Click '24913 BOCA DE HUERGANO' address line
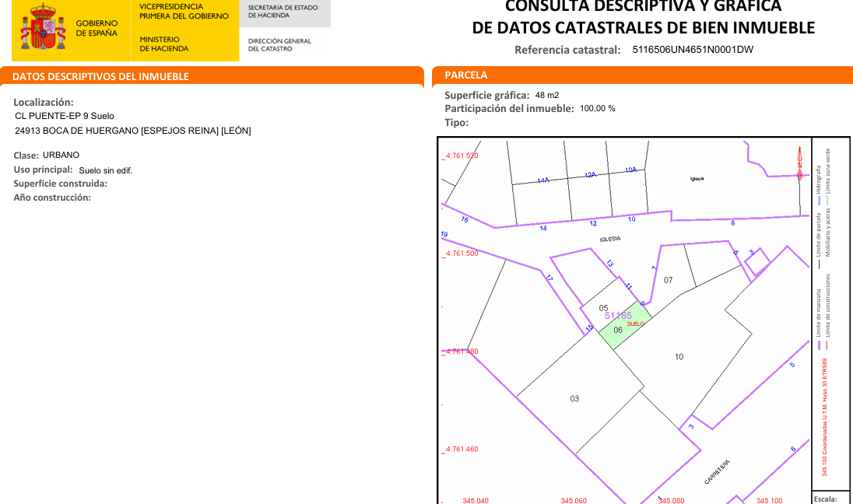The image size is (853, 504). pos(133,131)
